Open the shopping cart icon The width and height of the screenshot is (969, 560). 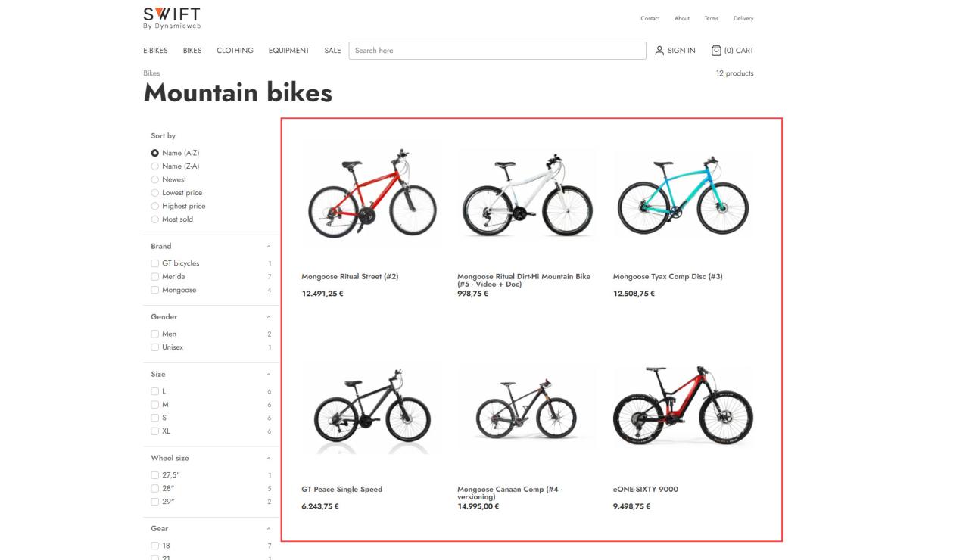pyautogui.click(x=716, y=51)
